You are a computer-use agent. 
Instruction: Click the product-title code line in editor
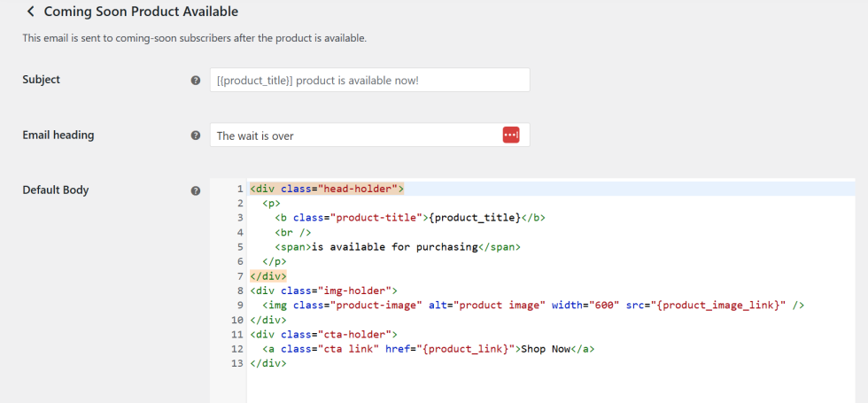pyautogui.click(x=409, y=218)
